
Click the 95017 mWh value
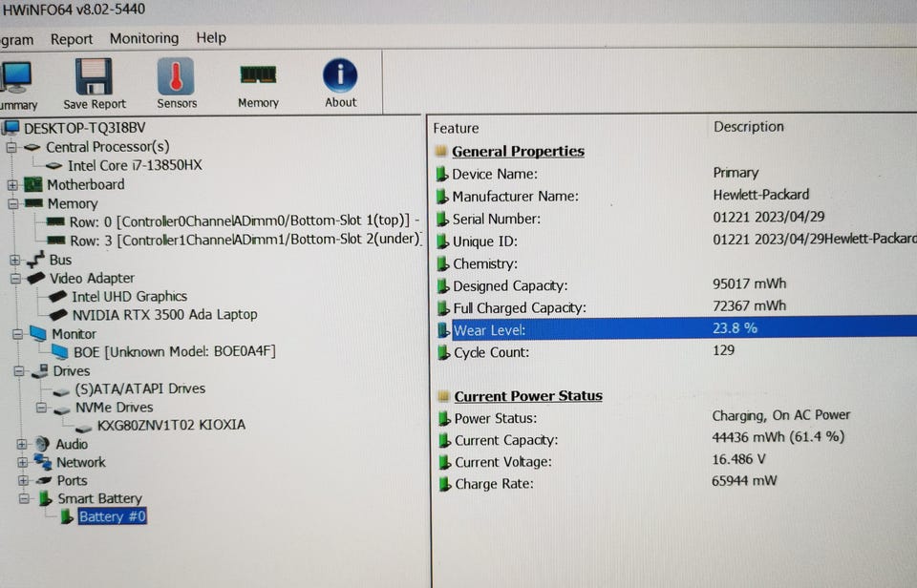point(749,284)
